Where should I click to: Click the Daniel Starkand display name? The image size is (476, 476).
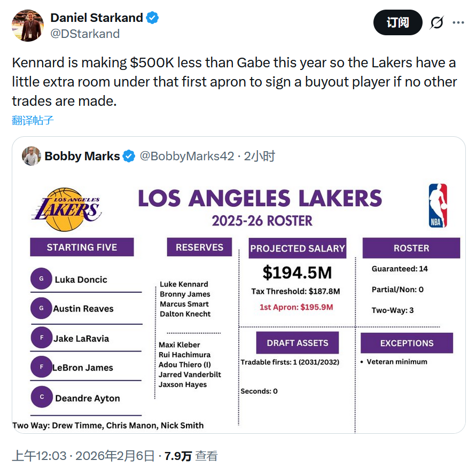[96, 18]
